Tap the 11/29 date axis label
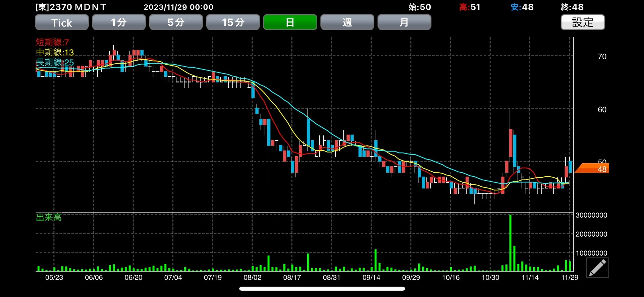This screenshot has height=297, width=644. [570, 278]
